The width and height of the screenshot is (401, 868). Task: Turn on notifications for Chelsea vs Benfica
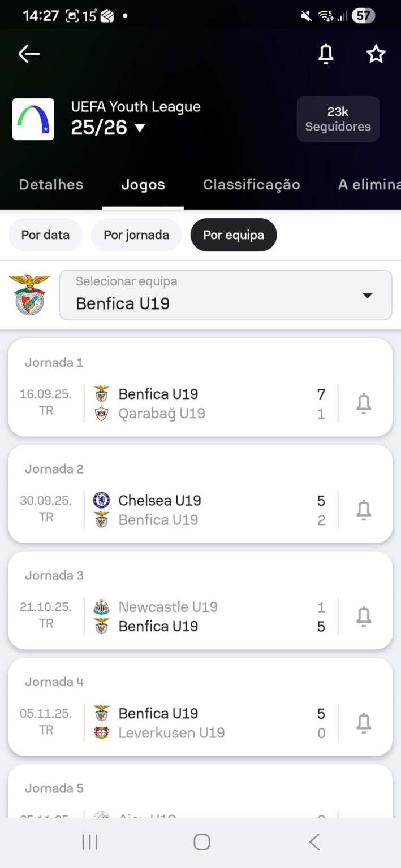pyautogui.click(x=364, y=509)
